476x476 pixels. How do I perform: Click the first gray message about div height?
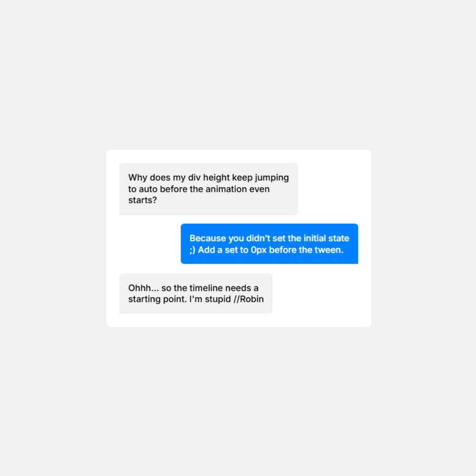coord(208,189)
